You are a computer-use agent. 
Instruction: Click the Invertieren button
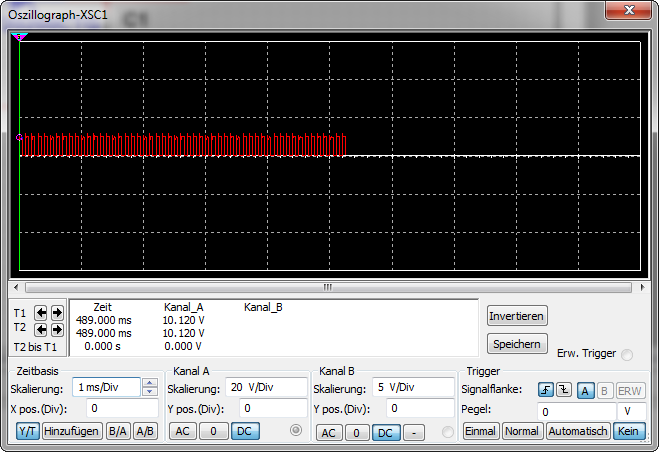click(517, 316)
